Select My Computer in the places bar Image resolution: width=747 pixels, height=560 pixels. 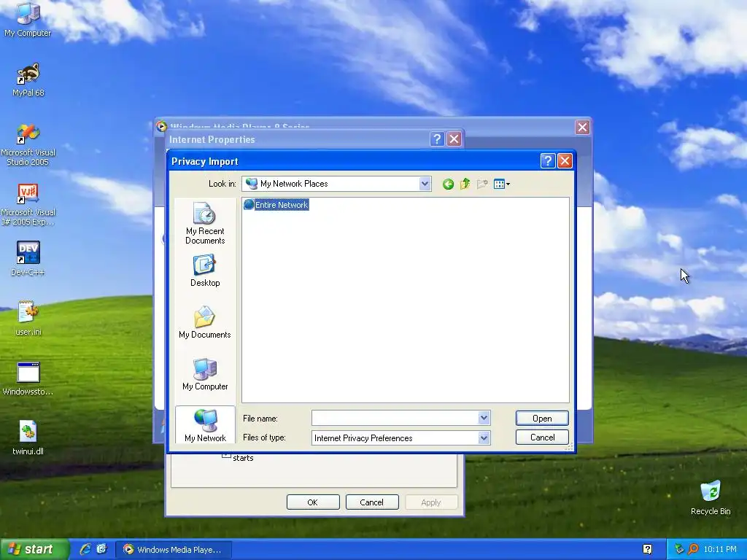pos(205,374)
